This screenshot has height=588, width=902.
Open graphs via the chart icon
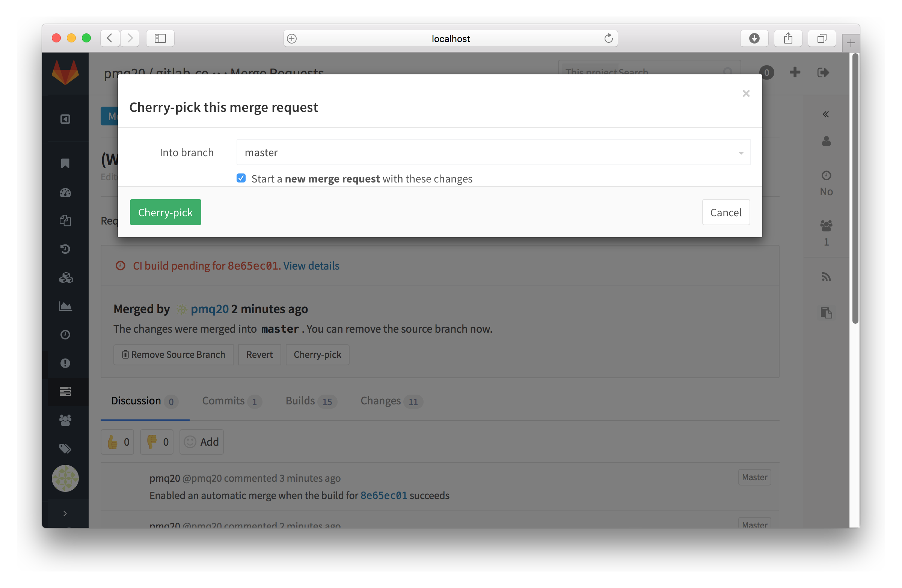tap(65, 306)
